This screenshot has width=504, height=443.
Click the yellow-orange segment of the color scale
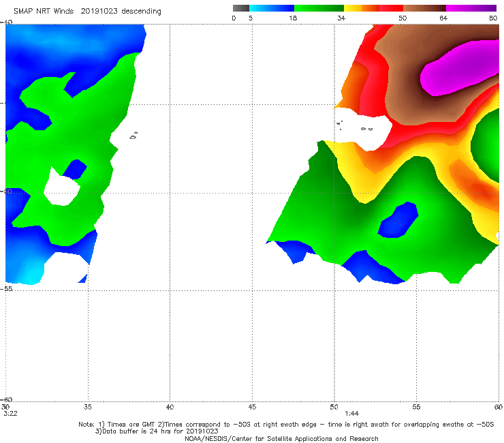[x=362, y=8]
